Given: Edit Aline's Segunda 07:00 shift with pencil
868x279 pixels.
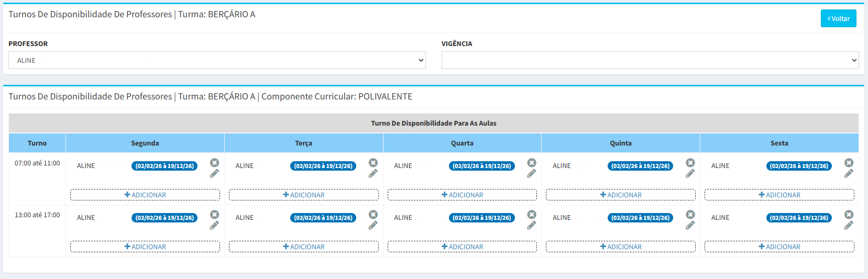Looking at the screenshot, I should [x=214, y=174].
